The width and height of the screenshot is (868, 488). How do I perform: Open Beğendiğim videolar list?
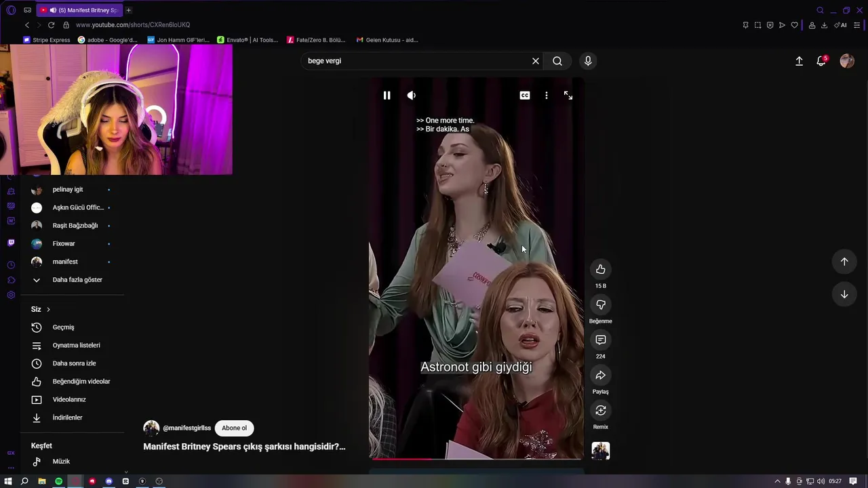[71, 382]
